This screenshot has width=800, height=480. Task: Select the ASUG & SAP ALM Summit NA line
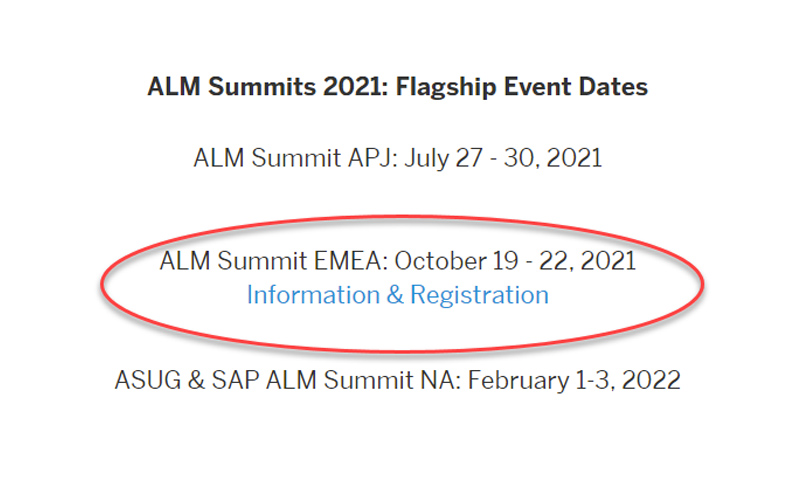pyautogui.click(x=397, y=381)
